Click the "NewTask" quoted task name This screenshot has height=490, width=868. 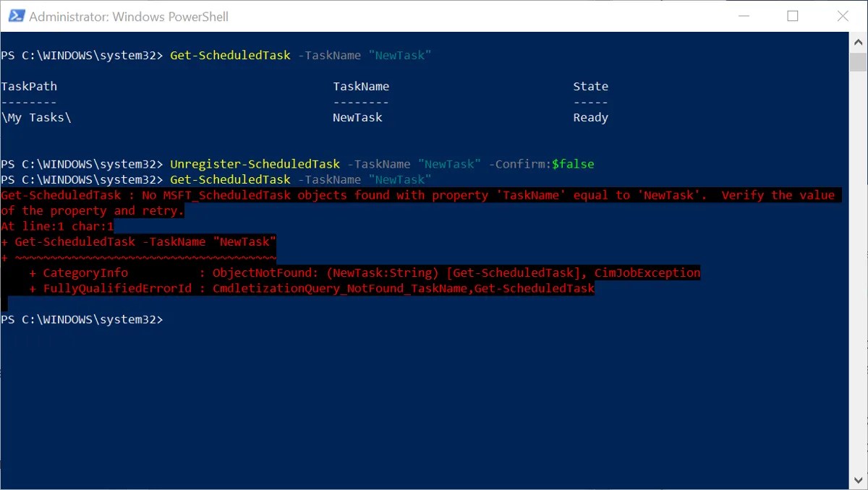click(x=400, y=55)
